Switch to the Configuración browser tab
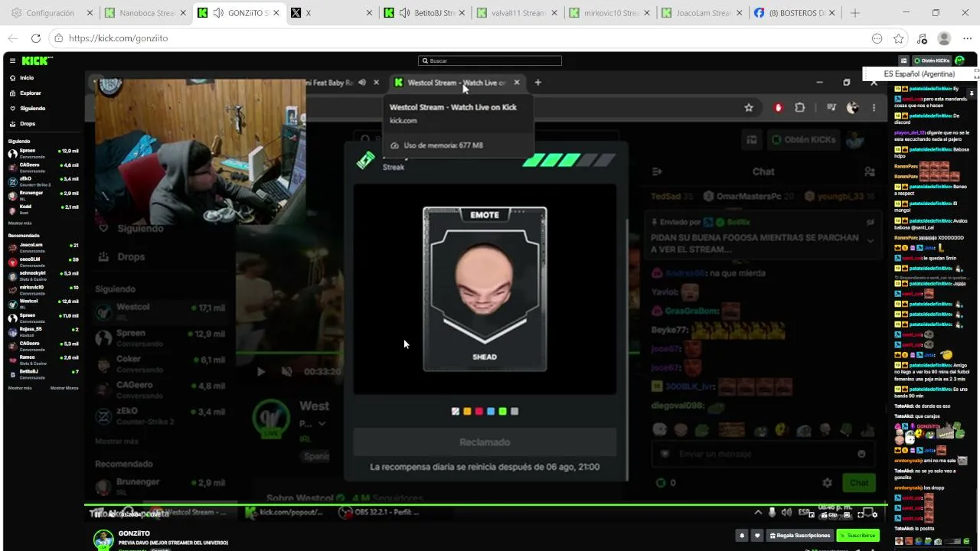 50,13
